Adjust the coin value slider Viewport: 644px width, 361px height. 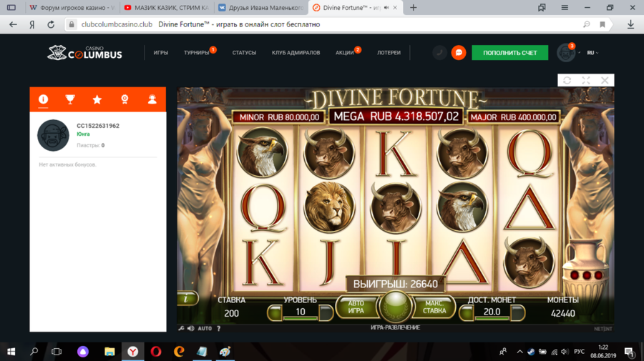tap(492, 312)
